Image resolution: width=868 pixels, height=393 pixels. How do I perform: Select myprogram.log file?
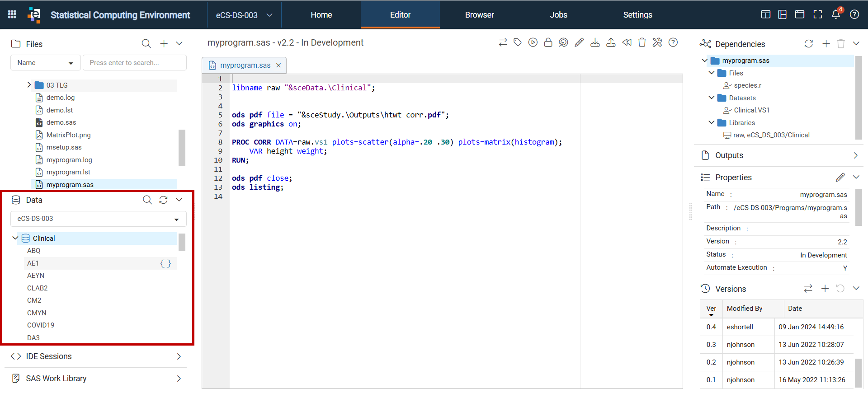click(x=69, y=160)
